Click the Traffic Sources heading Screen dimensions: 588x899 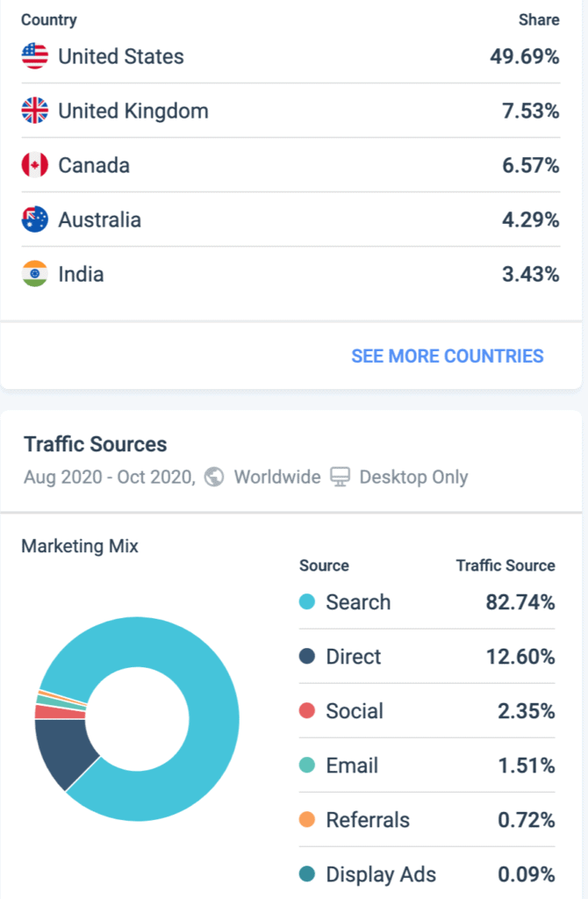click(96, 444)
